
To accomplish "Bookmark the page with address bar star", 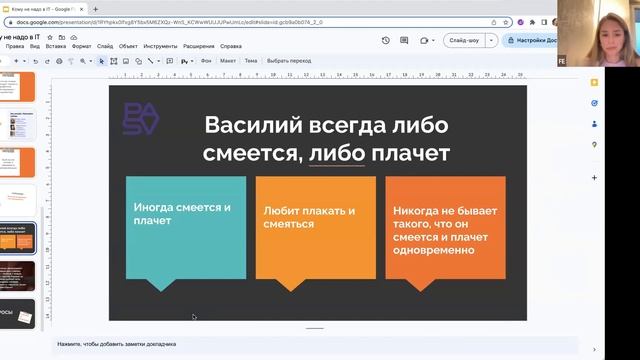I will tap(506, 22).
